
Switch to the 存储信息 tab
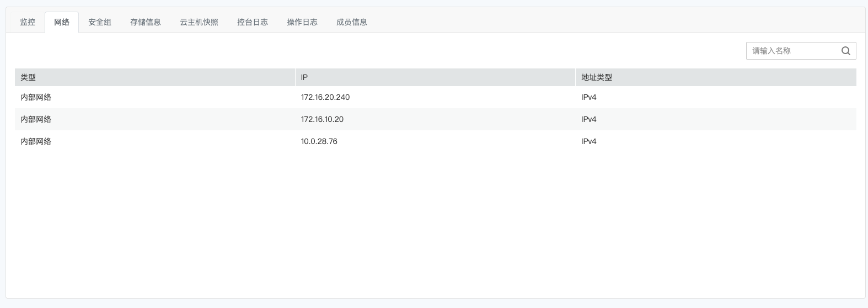pyautogui.click(x=146, y=22)
